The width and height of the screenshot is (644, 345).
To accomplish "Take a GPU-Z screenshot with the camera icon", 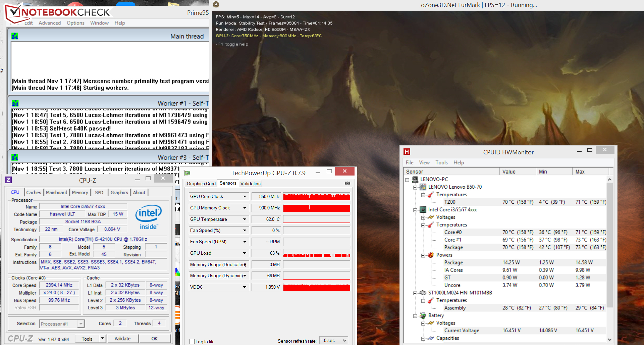I will [347, 183].
